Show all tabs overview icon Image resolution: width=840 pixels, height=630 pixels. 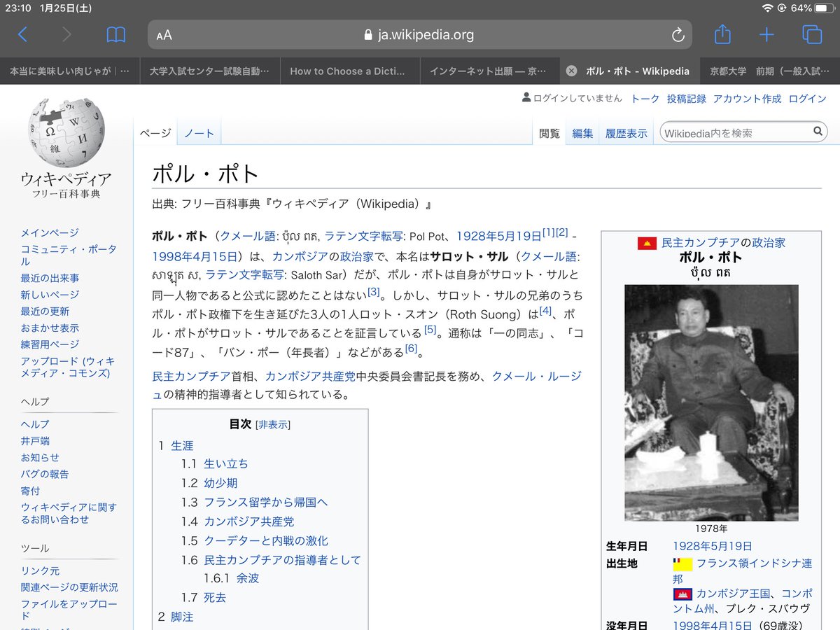point(812,34)
